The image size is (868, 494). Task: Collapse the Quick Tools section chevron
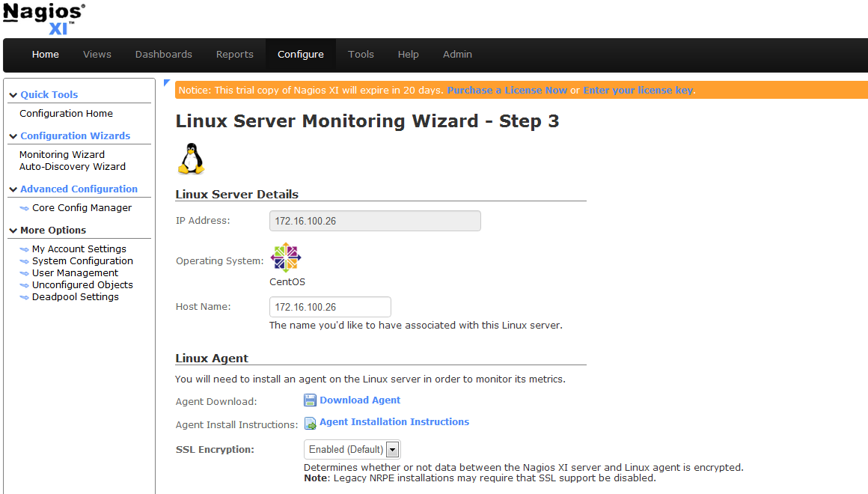pyautogui.click(x=13, y=95)
